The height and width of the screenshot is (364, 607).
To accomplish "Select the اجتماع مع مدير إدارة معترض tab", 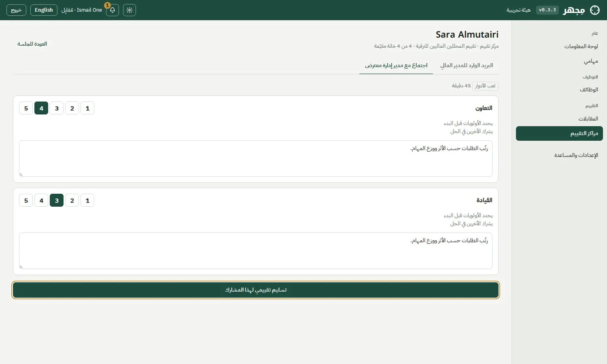I will tap(396, 66).
